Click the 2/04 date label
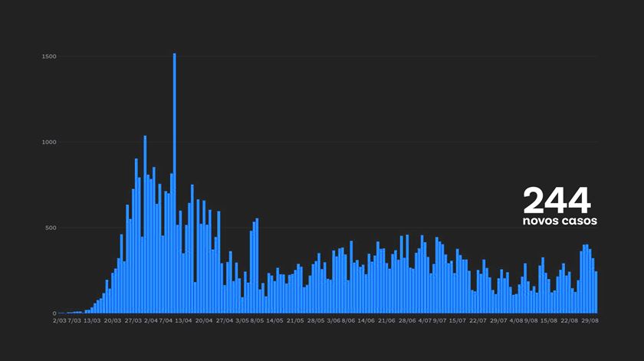 tap(151, 320)
